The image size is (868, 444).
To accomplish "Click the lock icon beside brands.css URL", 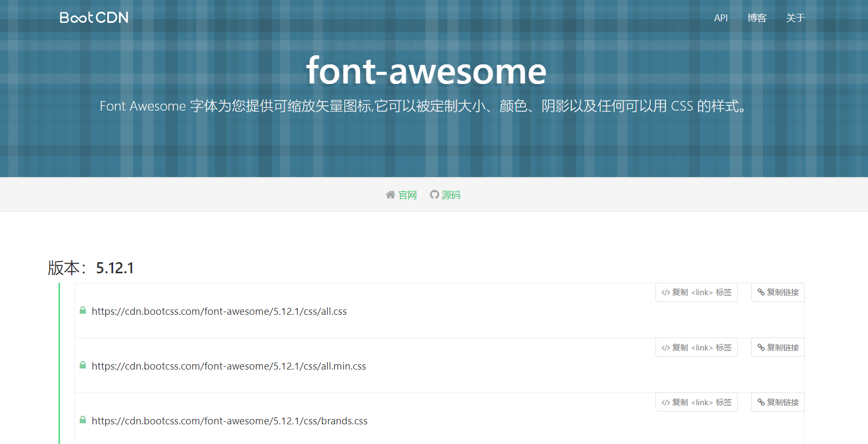I will (83, 420).
